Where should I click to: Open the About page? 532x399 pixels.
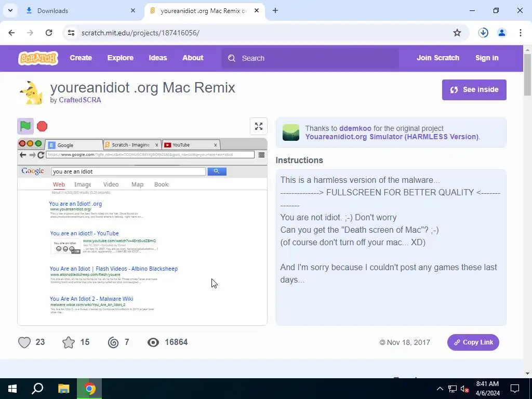coord(193,58)
